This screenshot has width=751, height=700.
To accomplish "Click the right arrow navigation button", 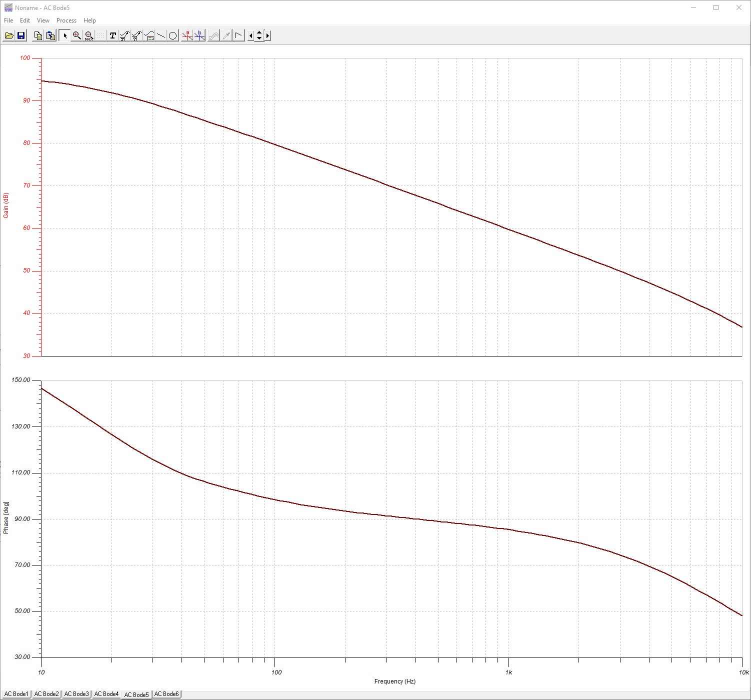I will 267,35.
